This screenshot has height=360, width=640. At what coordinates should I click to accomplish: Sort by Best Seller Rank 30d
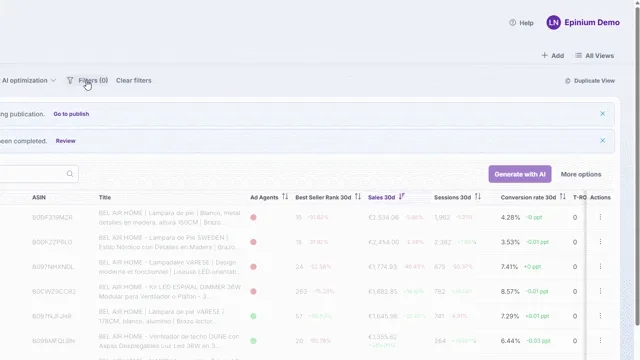coord(358,197)
